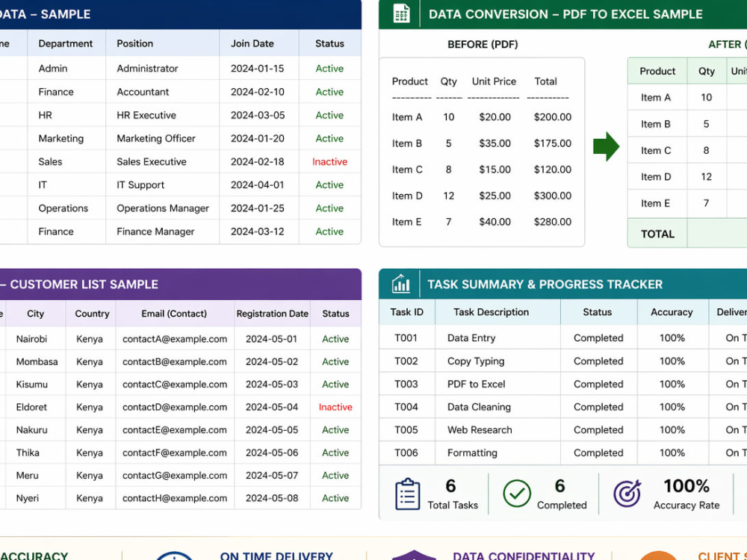This screenshot has width=747, height=560.
Task: Click the '$25.00' unit price for Item D
Action: 495,195
